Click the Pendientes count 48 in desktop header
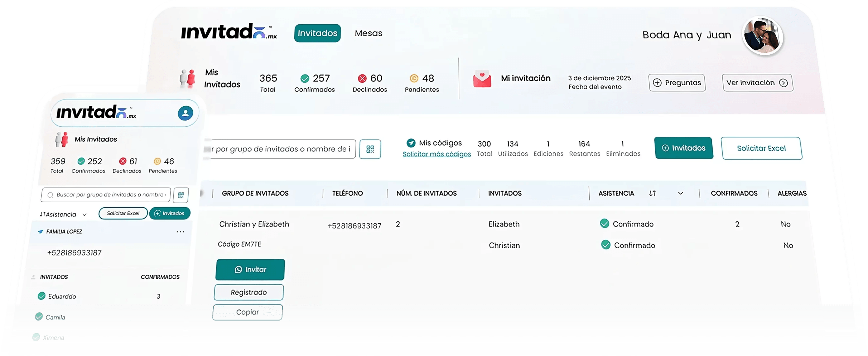Viewport: 868px width, 356px height. 428,78
